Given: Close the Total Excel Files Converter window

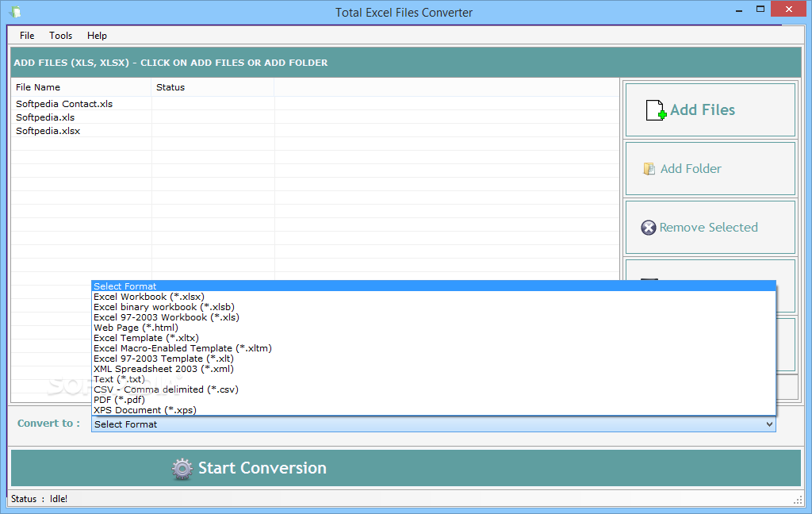Looking at the screenshot, I should [789, 10].
